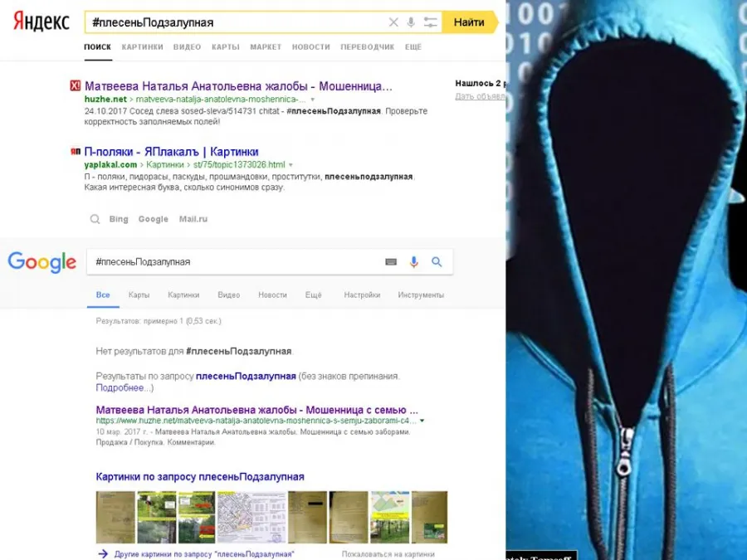
Task: Click the Google search input field
Action: [x=233, y=262]
